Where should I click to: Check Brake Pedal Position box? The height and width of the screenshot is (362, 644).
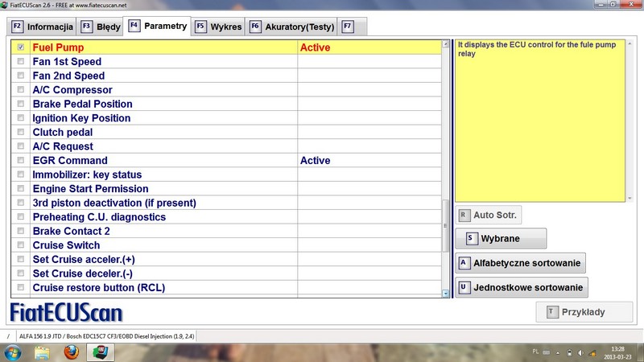coord(21,104)
